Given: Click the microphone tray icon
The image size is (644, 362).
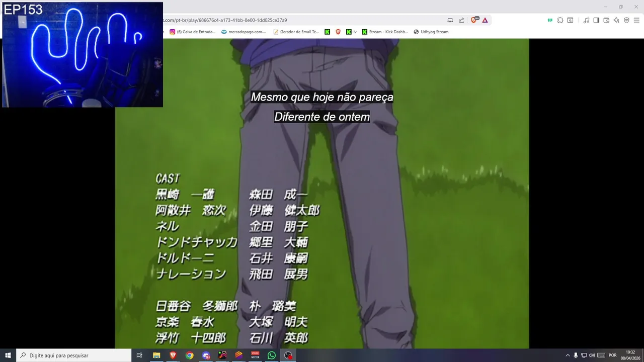Looking at the screenshot, I should pos(576,355).
